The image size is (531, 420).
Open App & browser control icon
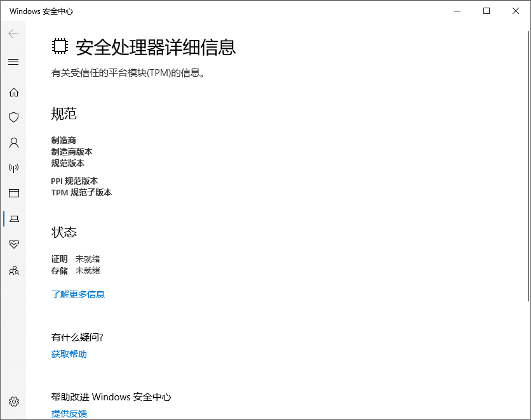[14, 193]
